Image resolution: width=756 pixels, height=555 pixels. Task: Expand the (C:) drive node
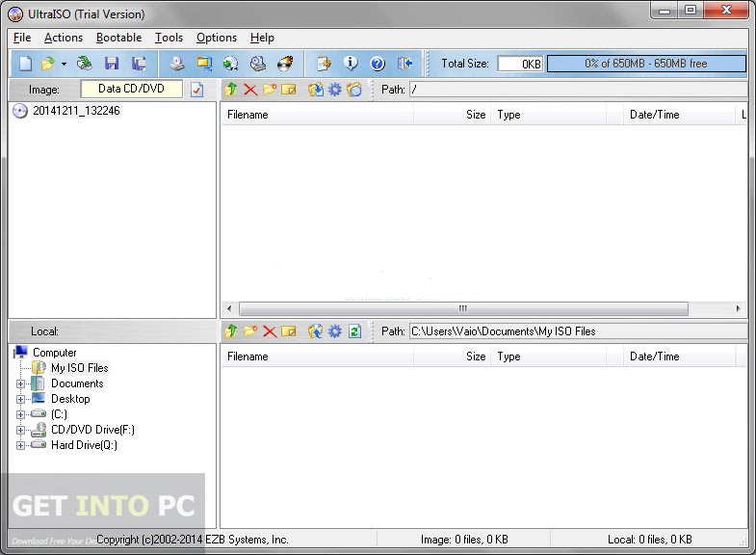tap(20, 414)
